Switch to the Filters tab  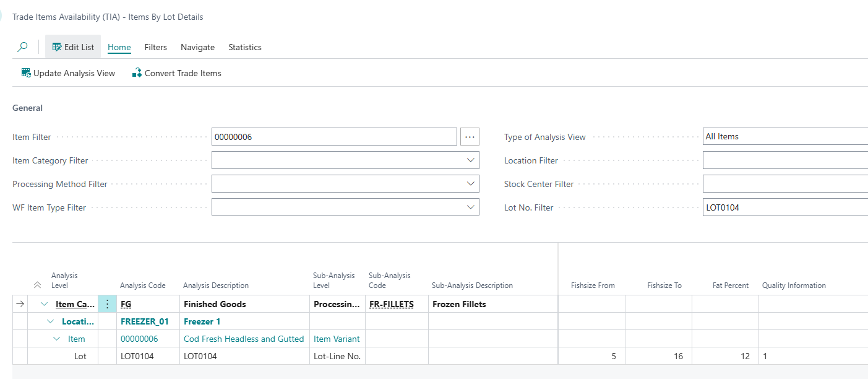pyautogui.click(x=156, y=47)
